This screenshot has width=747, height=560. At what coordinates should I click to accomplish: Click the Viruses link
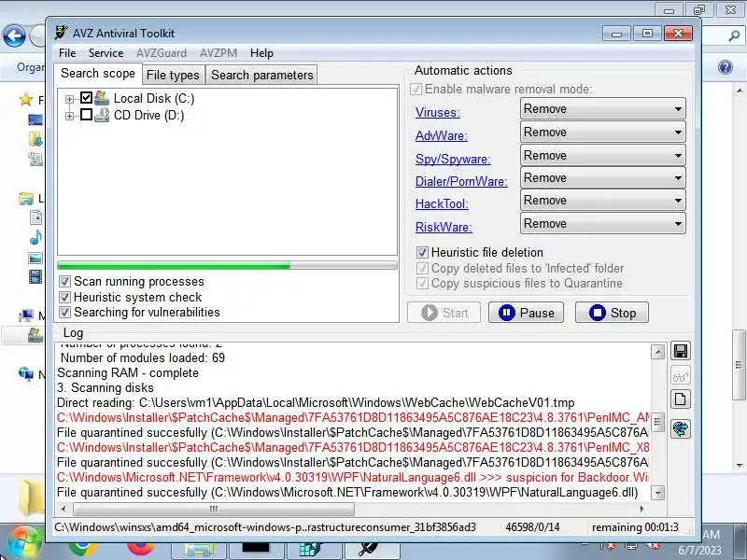point(437,112)
